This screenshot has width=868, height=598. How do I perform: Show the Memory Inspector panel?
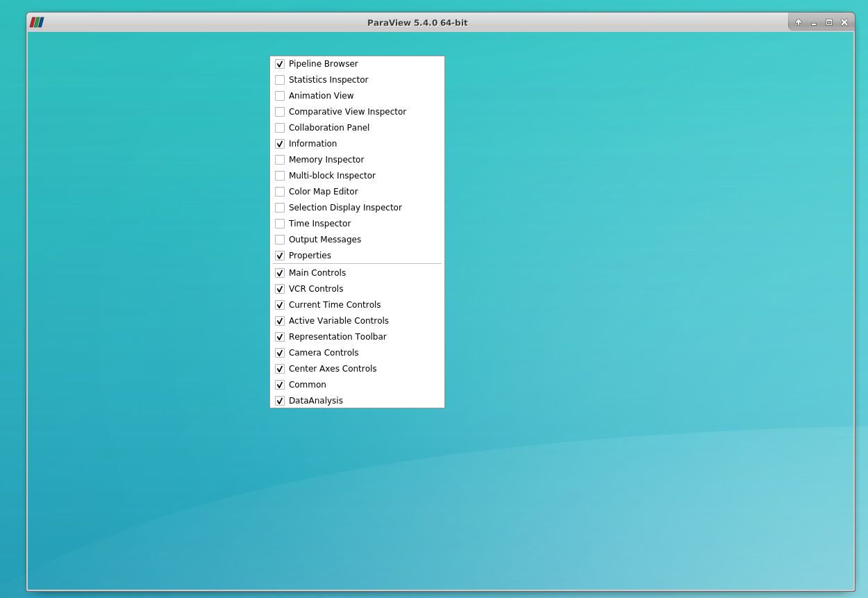tap(357, 160)
